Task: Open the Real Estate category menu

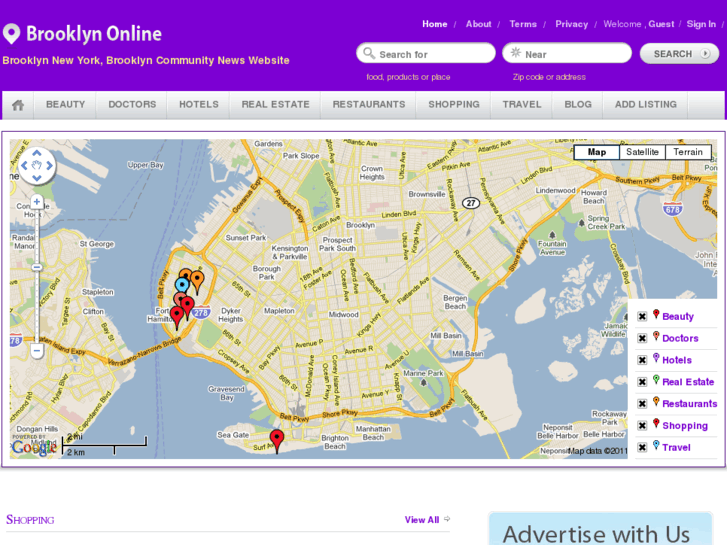Action: (275, 105)
